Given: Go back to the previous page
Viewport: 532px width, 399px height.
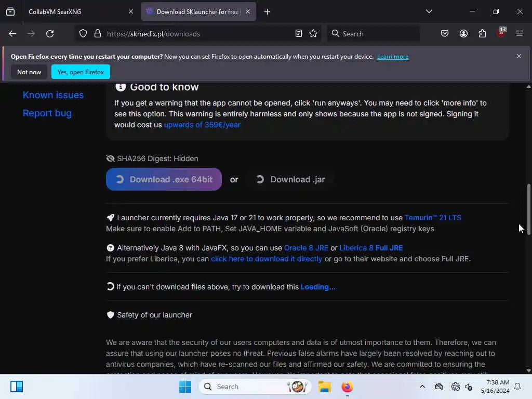Looking at the screenshot, I should [12, 34].
